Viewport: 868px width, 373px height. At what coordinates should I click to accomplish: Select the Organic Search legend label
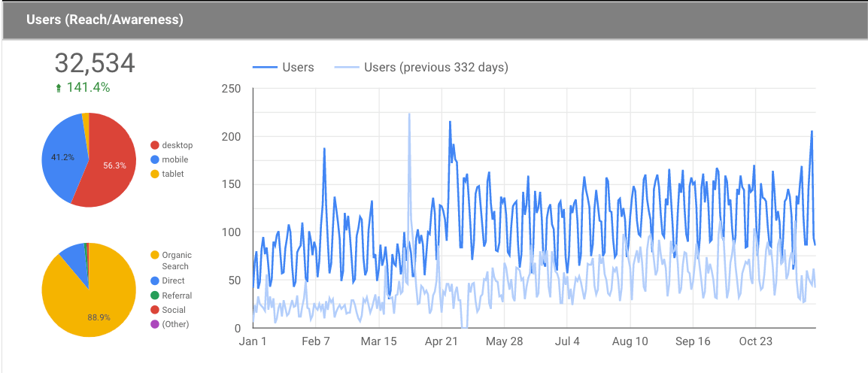(x=177, y=261)
